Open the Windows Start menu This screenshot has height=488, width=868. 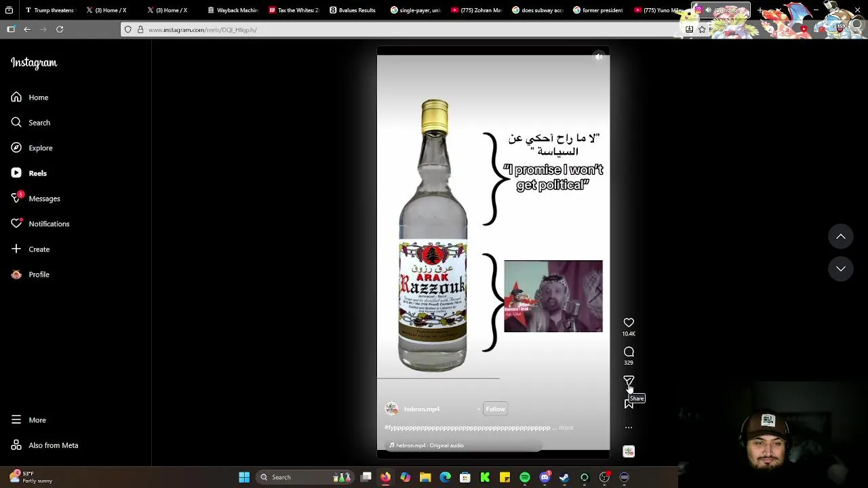pyautogui.click(x=244, y=477)
